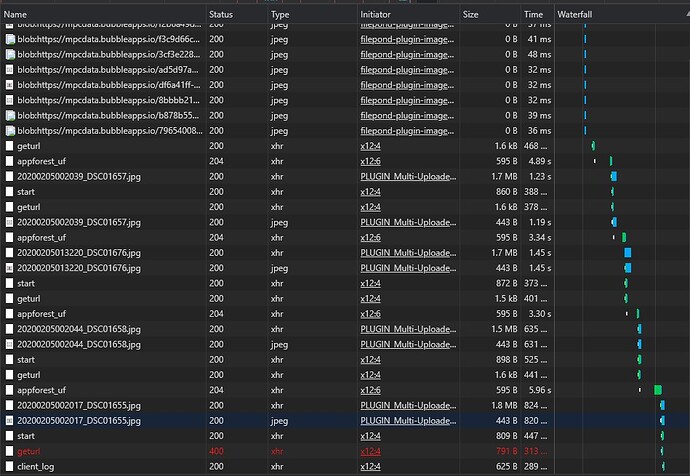This screenshot has width=690, height=476.
Task: Click document icon of the client_log request
Action: (x=9, y=466)
